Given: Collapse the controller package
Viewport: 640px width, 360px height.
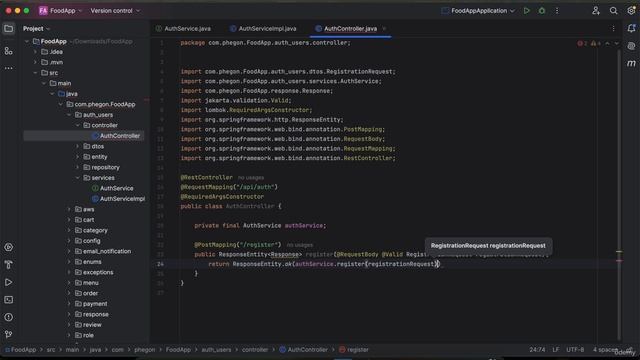Looking at the screenshot, I should coord(78,125).
